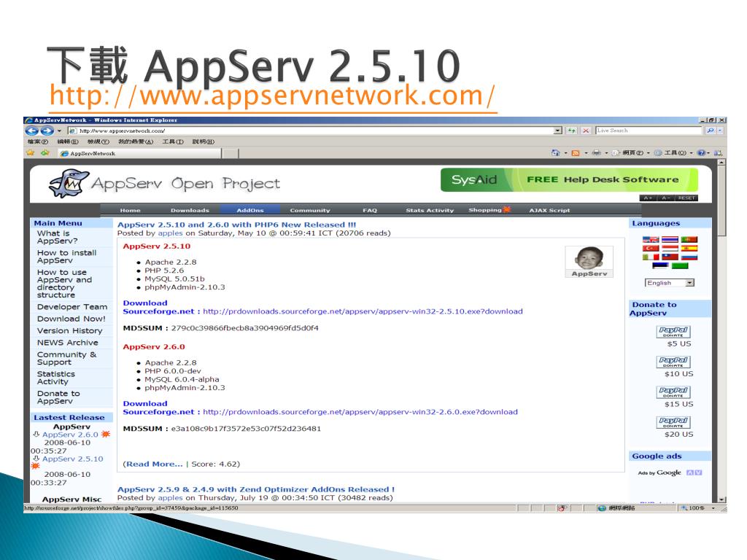Open the Downloads navigation tab

click(x=190, y=210)
